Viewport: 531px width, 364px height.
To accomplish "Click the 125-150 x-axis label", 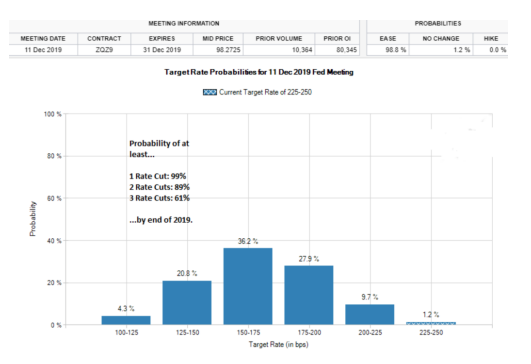I will tap(187, 333).
